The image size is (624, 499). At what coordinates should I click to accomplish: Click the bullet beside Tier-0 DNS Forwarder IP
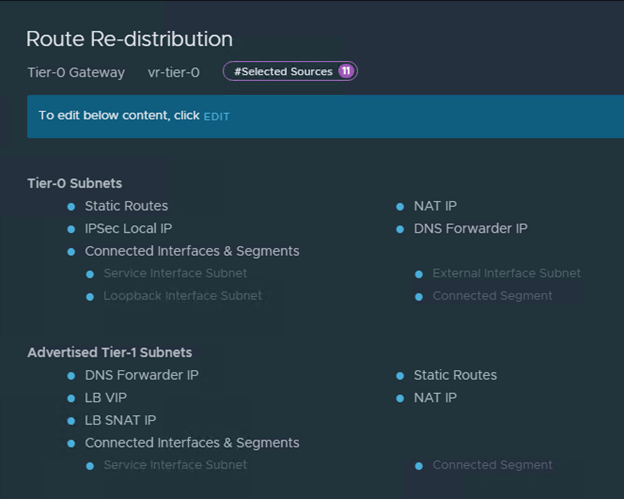(401, 229)
